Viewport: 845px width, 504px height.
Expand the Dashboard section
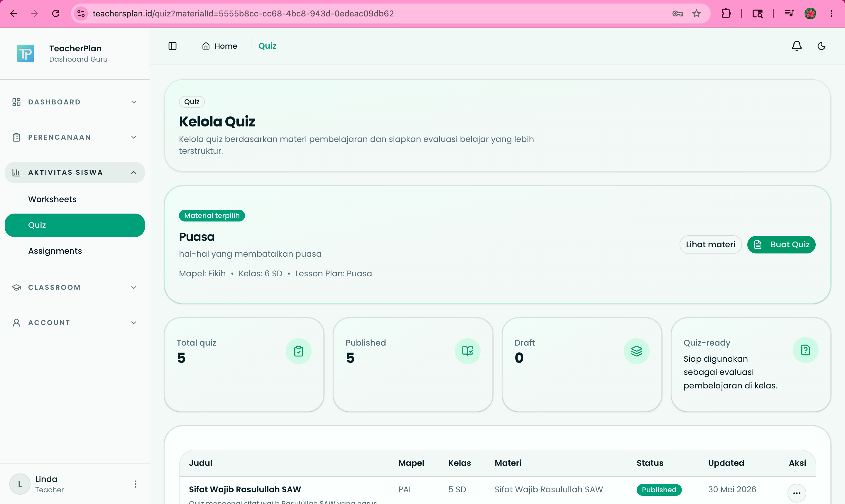(x=75, y=102)
